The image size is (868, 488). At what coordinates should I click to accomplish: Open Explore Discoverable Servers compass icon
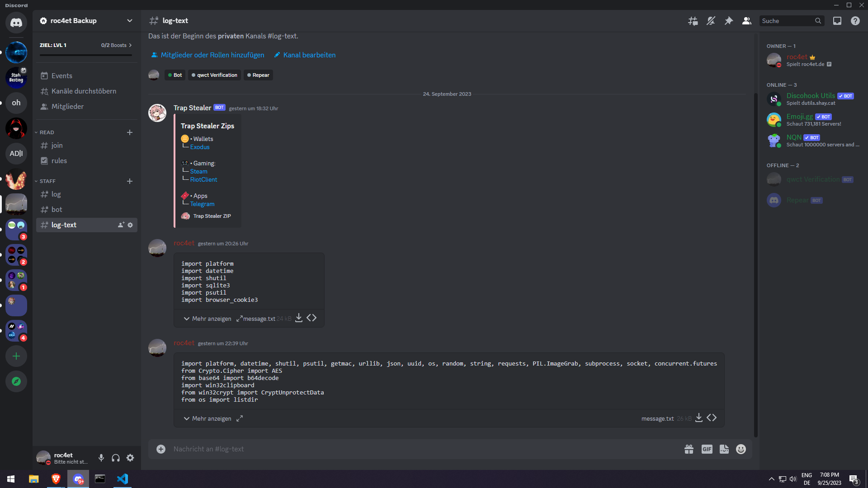pyautogui.click(x=16, y=381)
